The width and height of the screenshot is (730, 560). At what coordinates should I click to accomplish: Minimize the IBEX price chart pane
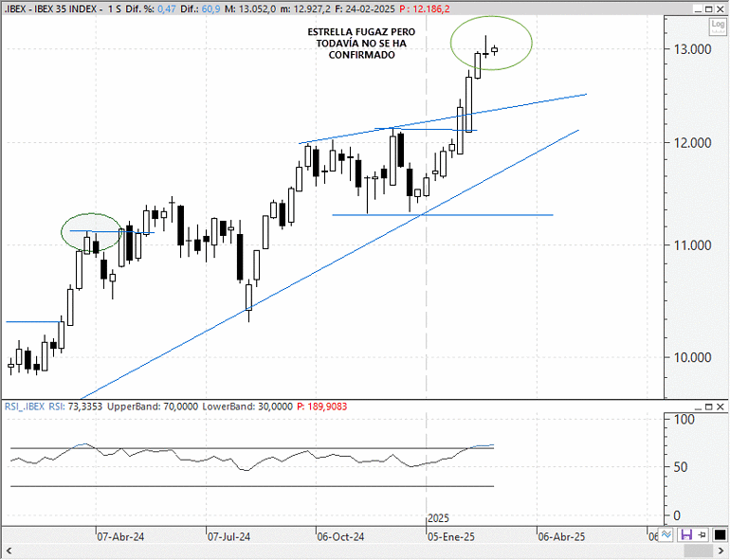(x=698, y=9)
